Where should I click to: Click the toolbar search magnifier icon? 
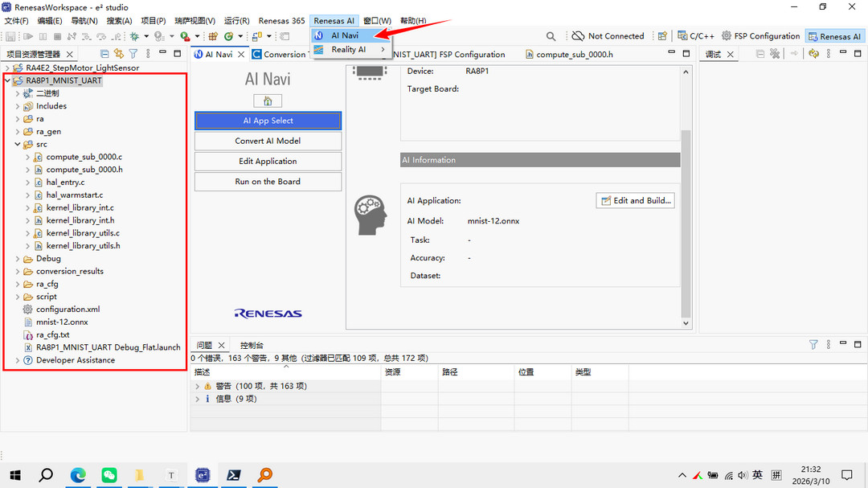click(x=551, y=36)
